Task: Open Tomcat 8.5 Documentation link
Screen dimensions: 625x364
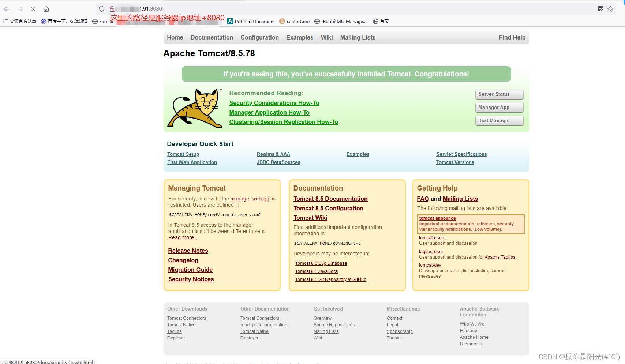Action: tap(330, 199)
